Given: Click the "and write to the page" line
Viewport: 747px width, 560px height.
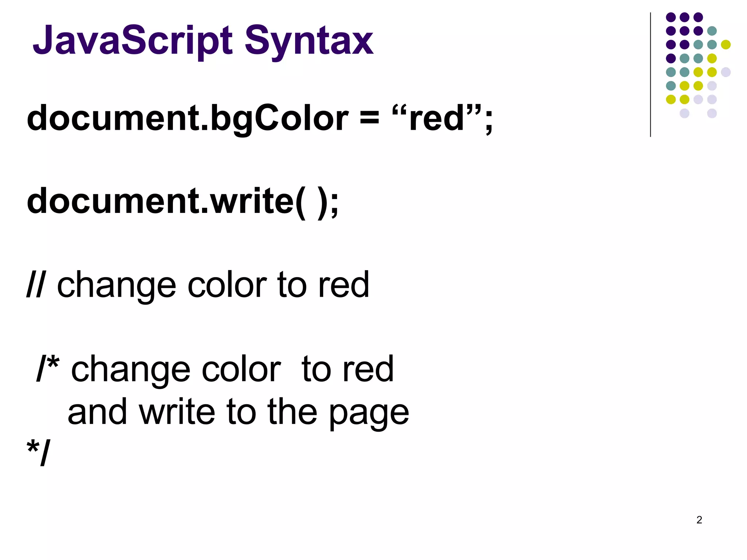Looking at the screenshot, I should (238, 412).
